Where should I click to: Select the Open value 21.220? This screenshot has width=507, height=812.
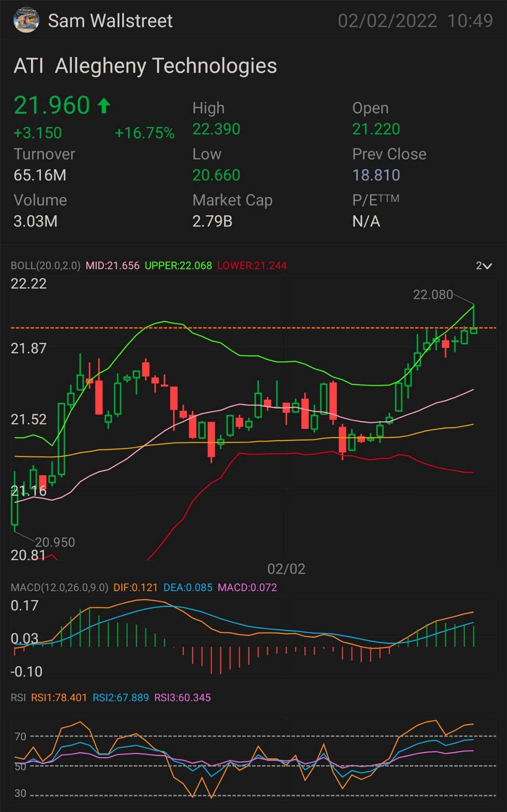click(376, 129)
